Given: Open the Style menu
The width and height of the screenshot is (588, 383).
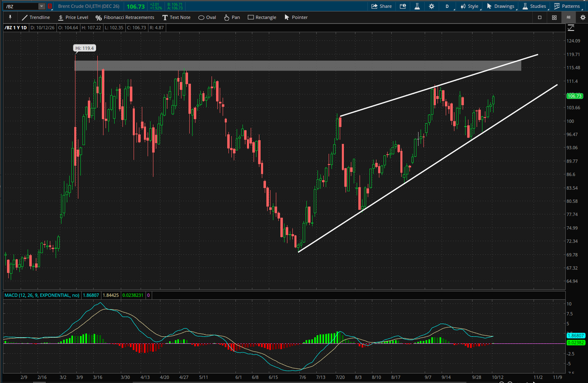Looking at the screenshot, I should tap(469, 6).
